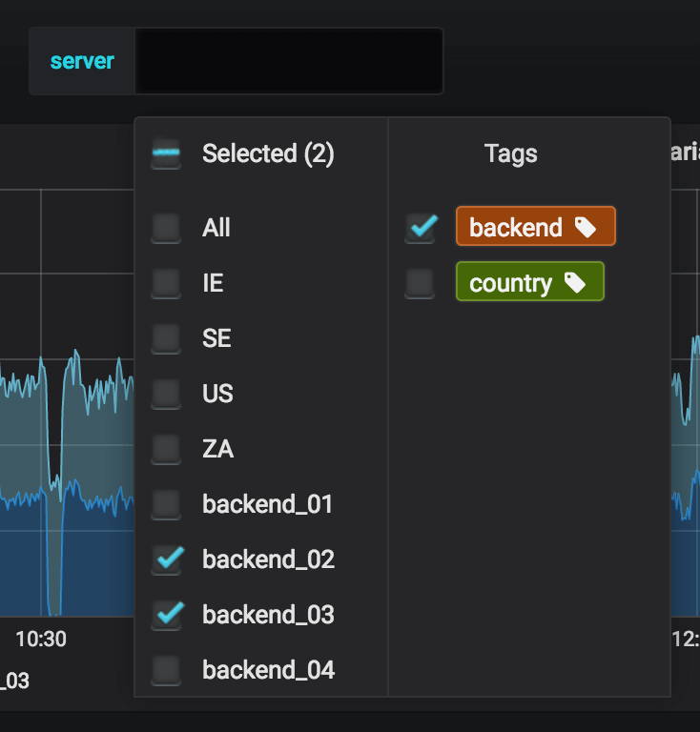Check the ZA checkbox

(166, 449)
